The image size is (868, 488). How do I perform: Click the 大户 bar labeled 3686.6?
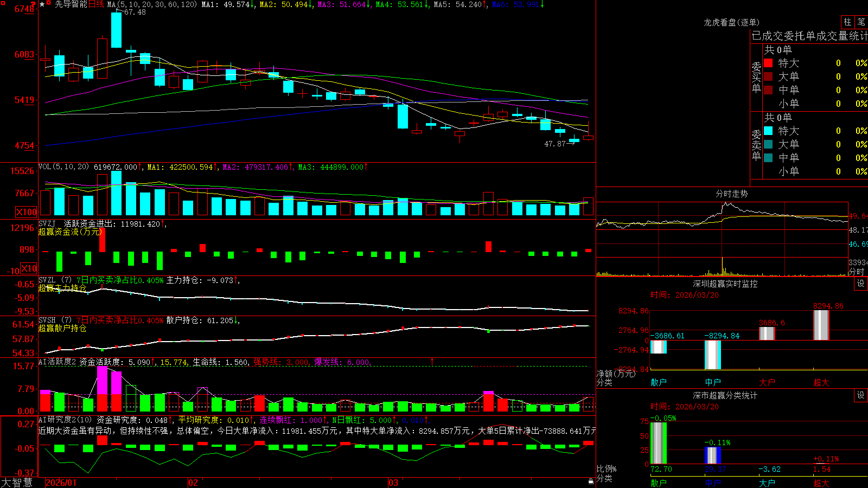click(x=767, y=333)
